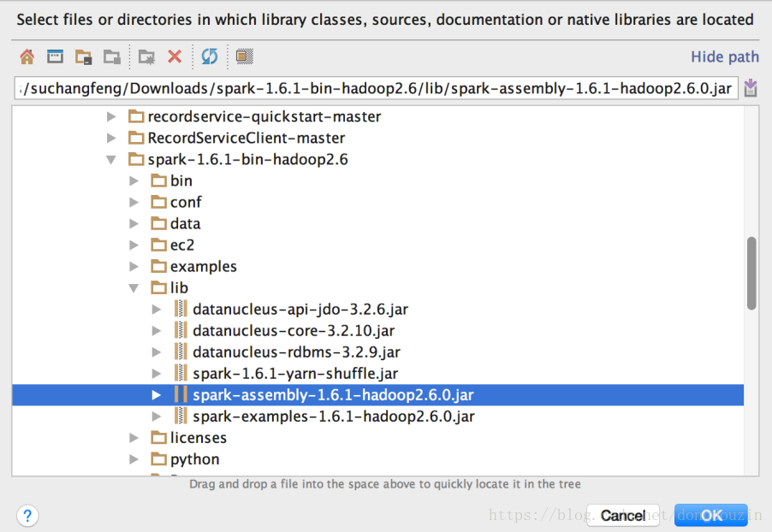Viewport: 772px width, 532px height.
Task: Expand the recordservice-quickstart-master folder
Action: 112,116
